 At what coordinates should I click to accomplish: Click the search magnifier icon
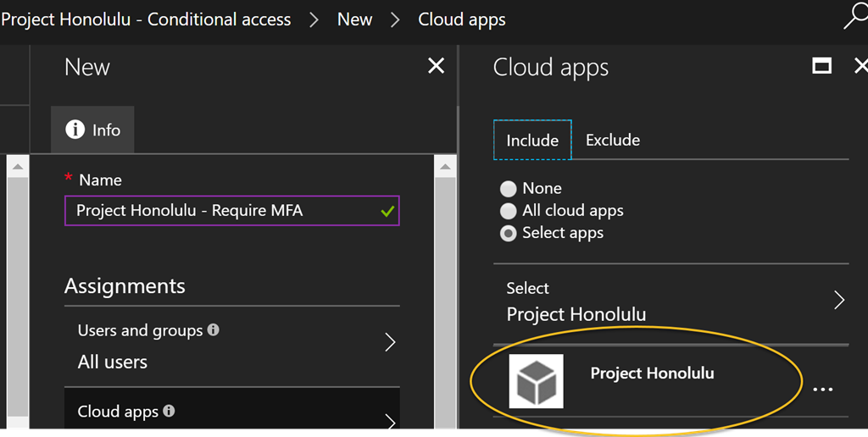855,19
